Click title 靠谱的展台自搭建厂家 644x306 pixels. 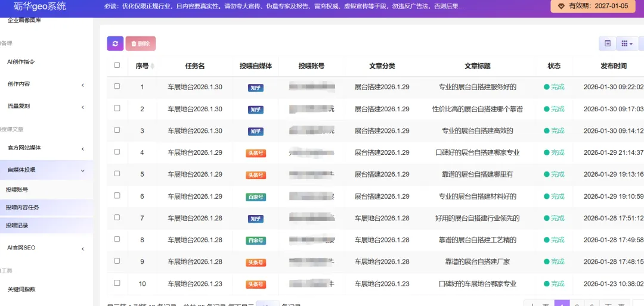coord(478,262)
